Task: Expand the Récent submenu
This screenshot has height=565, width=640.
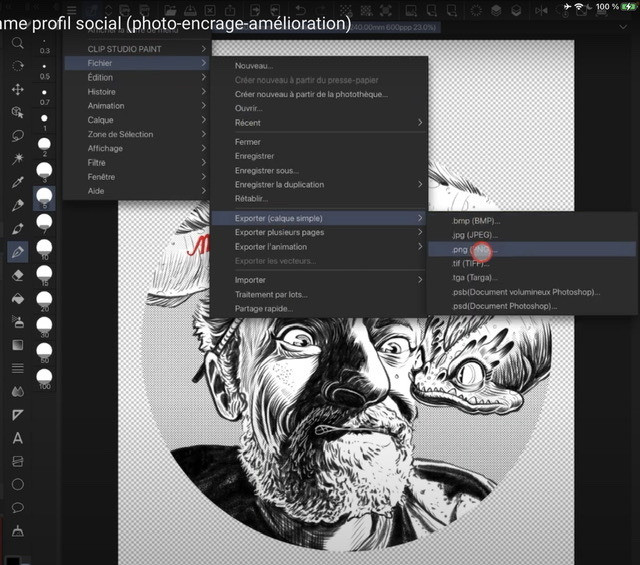Action: pos(320,122)
